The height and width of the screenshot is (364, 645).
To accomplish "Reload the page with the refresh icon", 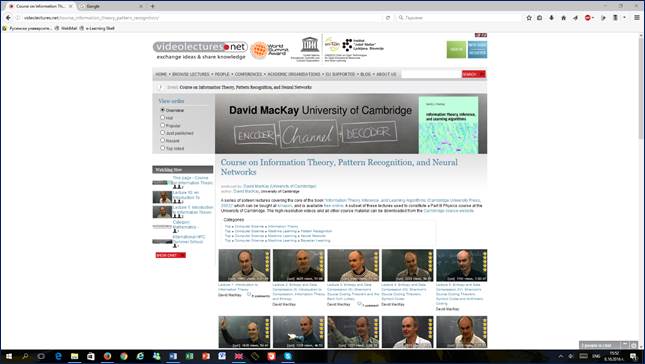I will tap(388, 18).
